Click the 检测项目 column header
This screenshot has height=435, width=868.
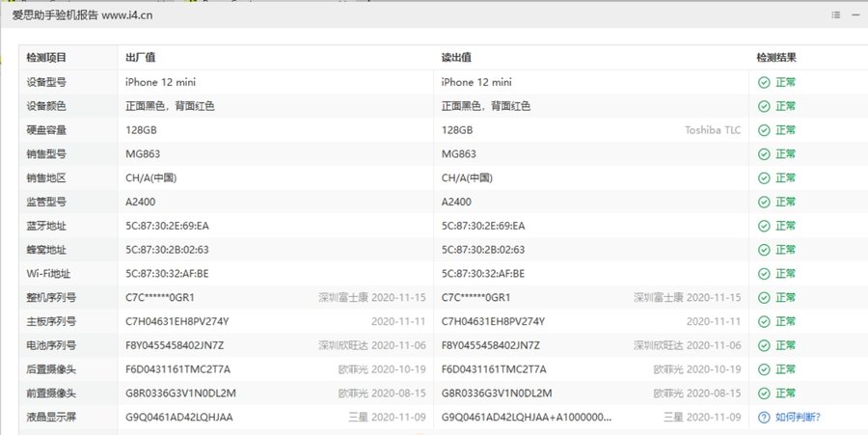(46, 58)
